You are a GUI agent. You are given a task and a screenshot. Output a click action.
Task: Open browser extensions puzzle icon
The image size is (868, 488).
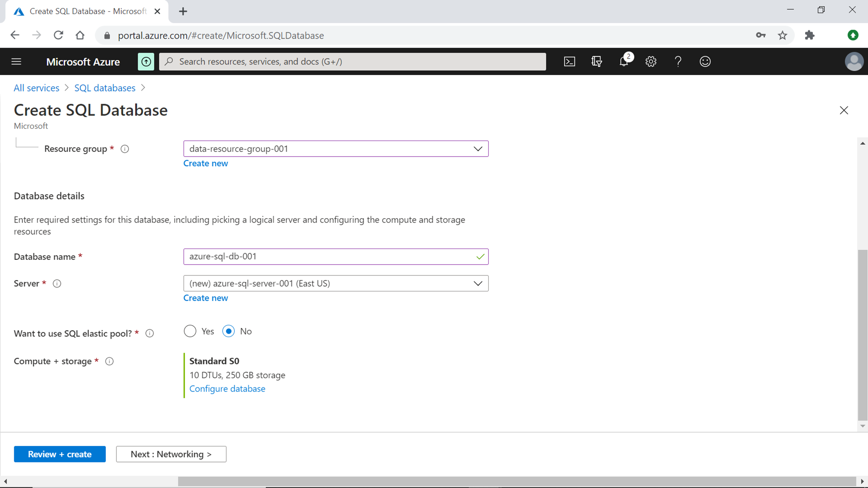point(809,35)
